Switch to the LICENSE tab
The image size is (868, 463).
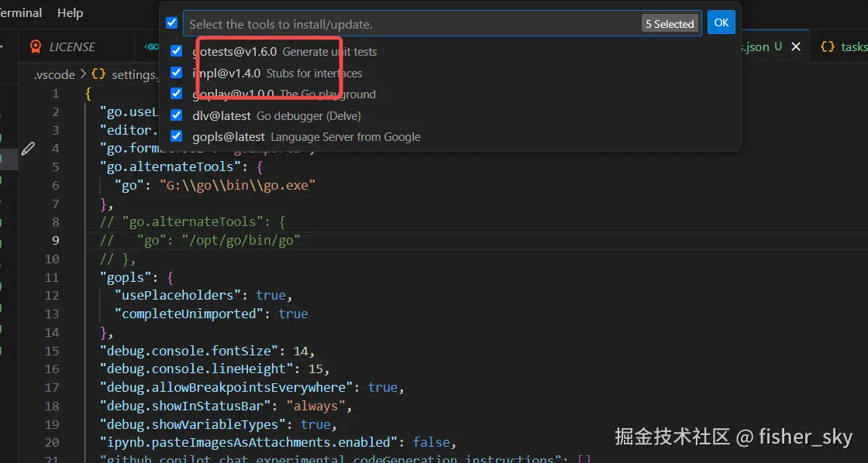point(72,47)
